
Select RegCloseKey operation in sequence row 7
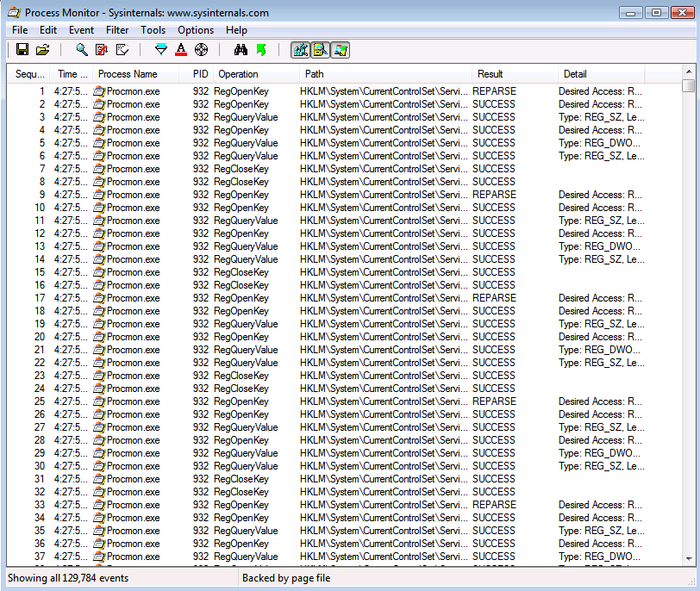point(241,169)
